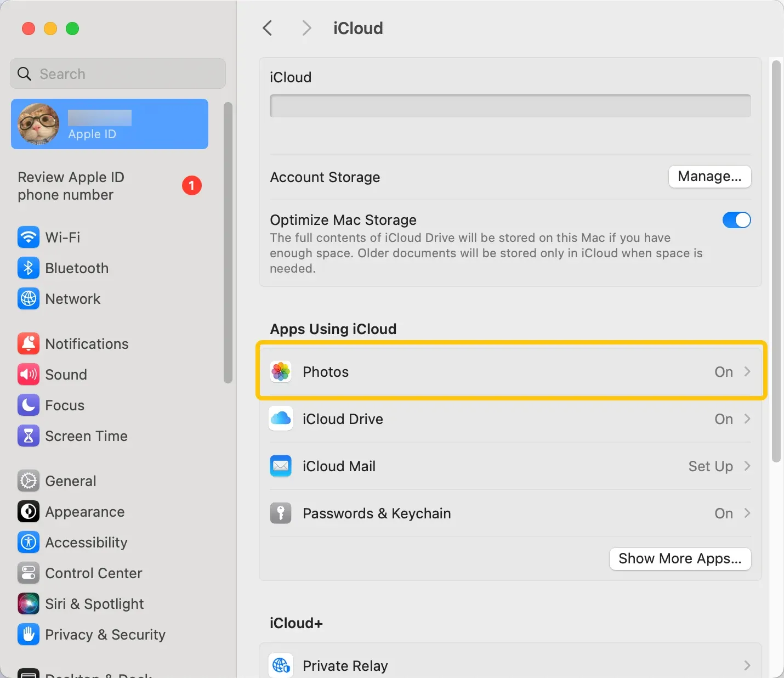Open iCloud Mail Set Up status
This screenshot has height=678, width=784.
click(711, 466)
